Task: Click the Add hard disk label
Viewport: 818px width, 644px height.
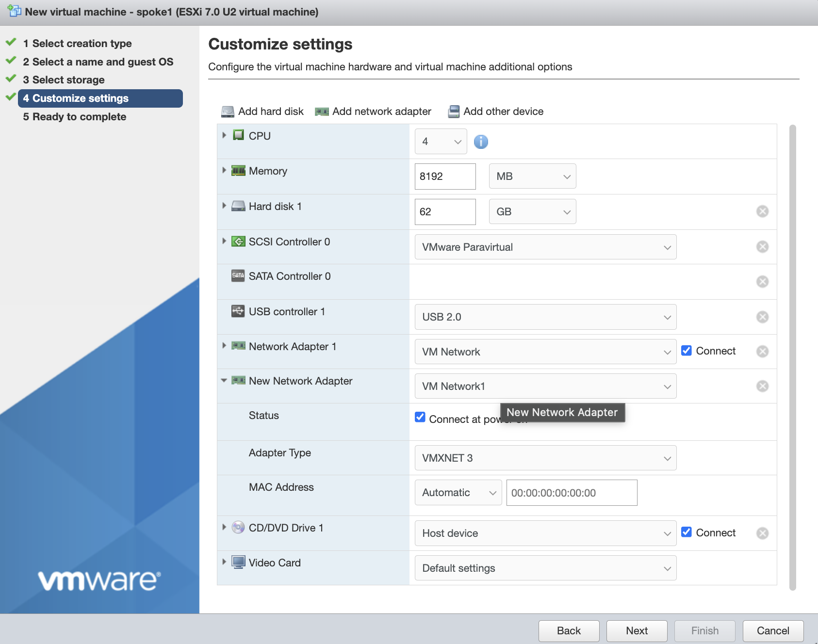Action: coord(271,112)
